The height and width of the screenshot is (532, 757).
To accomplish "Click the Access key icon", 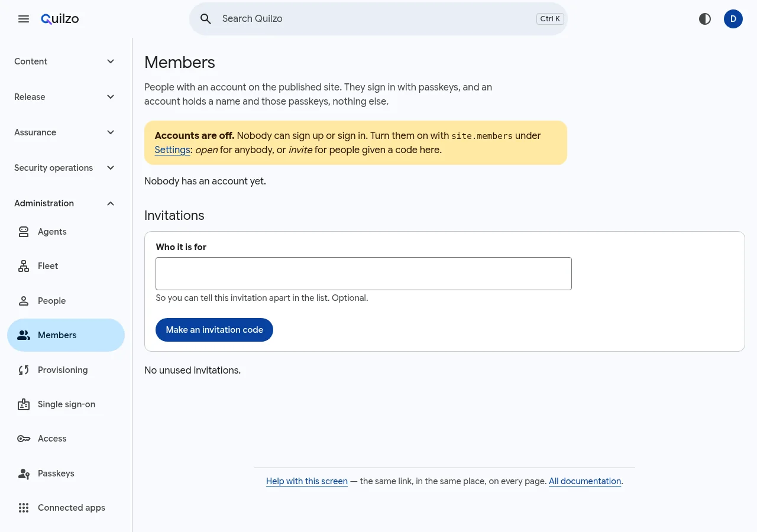I will [24, 439].
